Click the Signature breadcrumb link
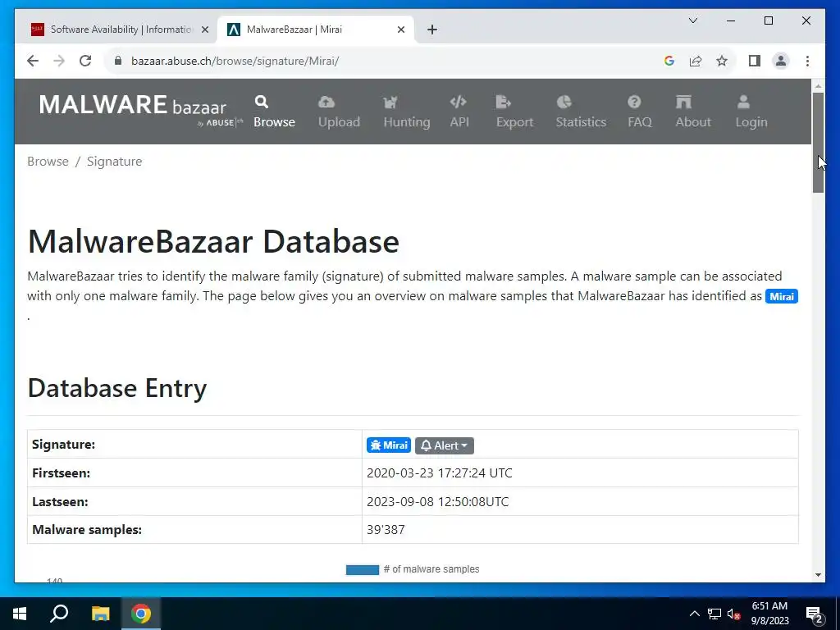This screenshot has height=630, width=840. (114, 162)
